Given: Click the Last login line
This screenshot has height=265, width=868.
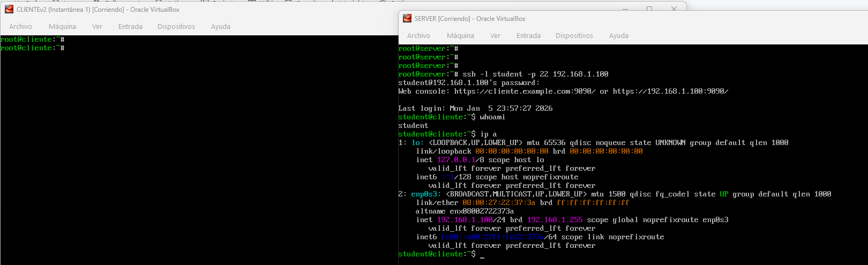Looking at the screenshot, I should click(x=476, y=108).
